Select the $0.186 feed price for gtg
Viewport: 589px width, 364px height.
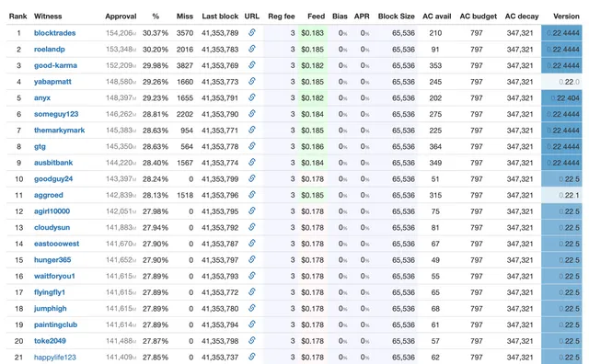(313, 147)
